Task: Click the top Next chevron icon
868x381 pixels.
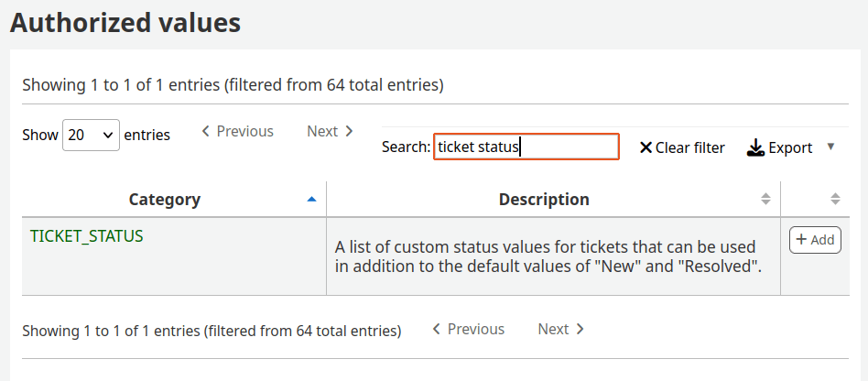Action: point(349,132)
